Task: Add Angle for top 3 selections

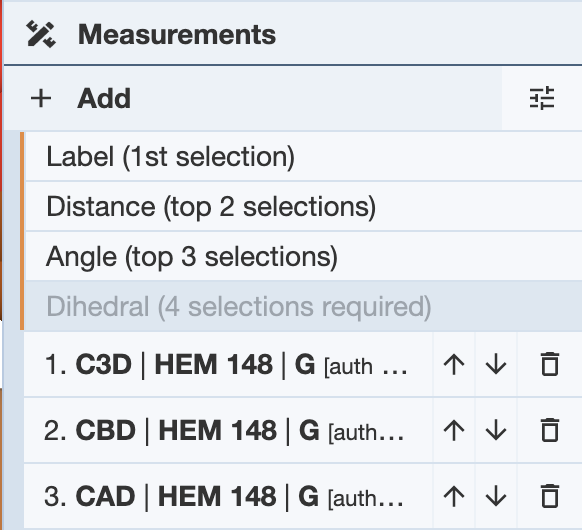Action: (x=304, y=256)
